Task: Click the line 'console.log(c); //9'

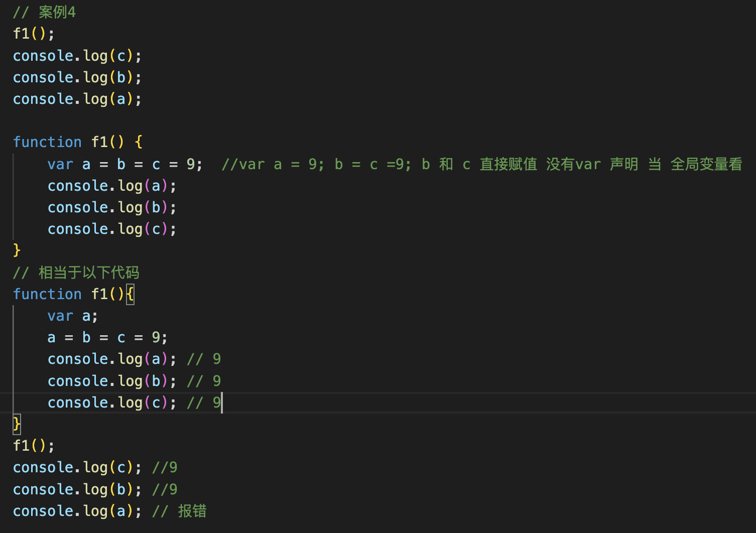Action: [95, 467]
